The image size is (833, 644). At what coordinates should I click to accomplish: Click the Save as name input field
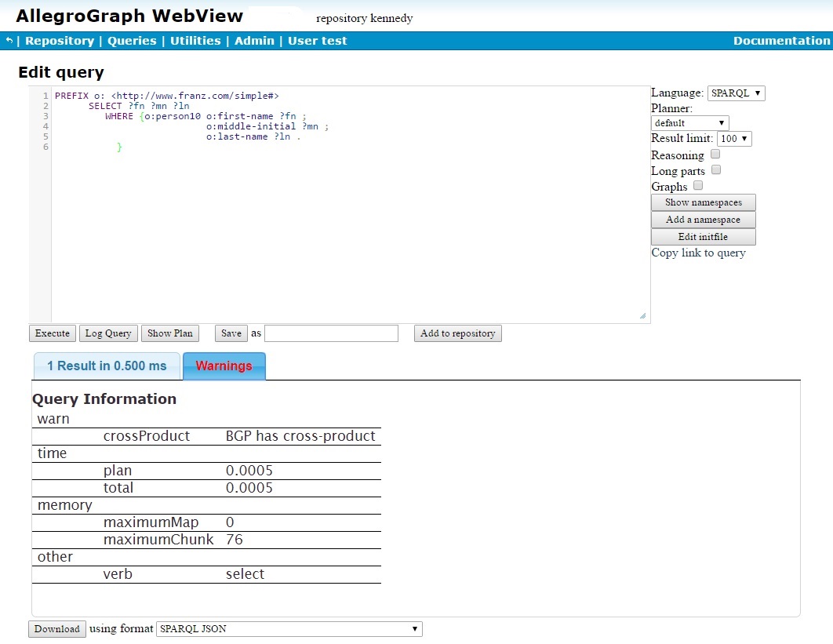[x=331, y=333]
